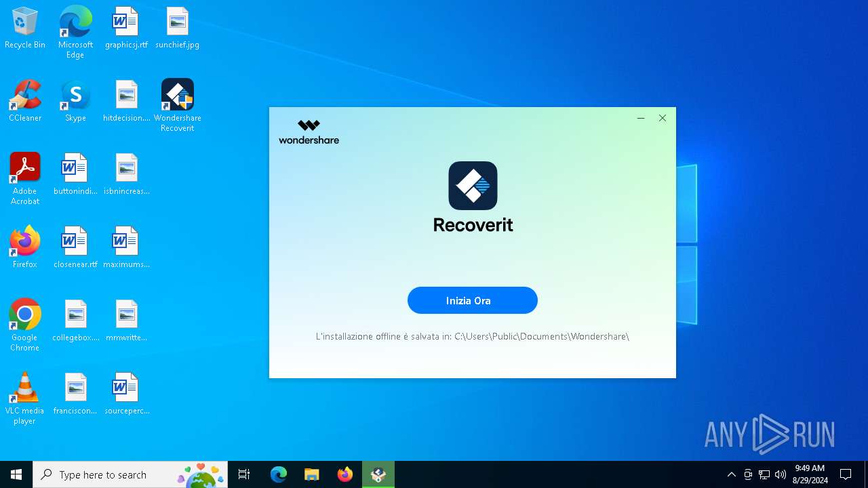This screenshot has height=488, width=868.
Task: Click the Inizia Ora button
Action: click(x=472, y=300)
